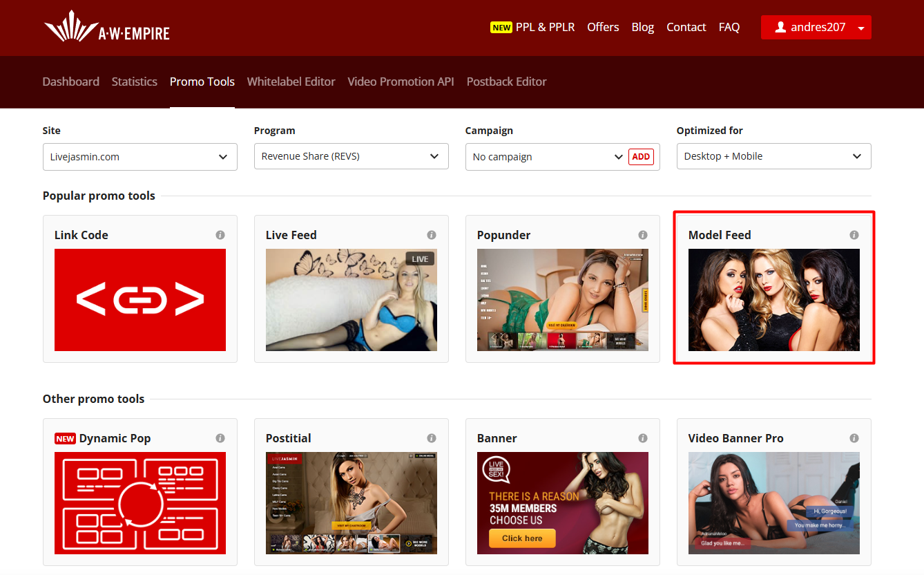The width and height of the screenshot is (924, 575).
Task: Click the info icon on Model Feed card
Action: coord(854,235)
